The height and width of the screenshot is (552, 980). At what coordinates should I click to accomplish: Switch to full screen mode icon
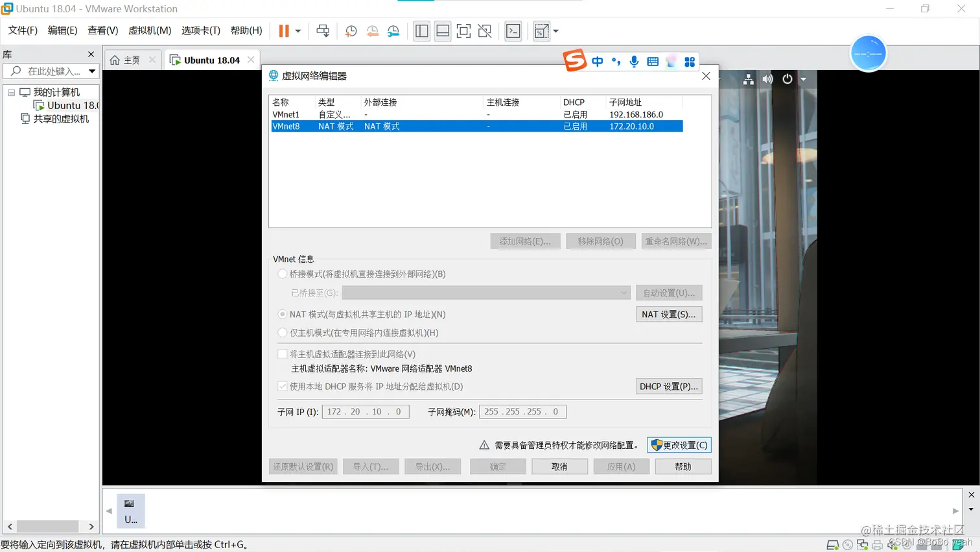pos(463,31)
